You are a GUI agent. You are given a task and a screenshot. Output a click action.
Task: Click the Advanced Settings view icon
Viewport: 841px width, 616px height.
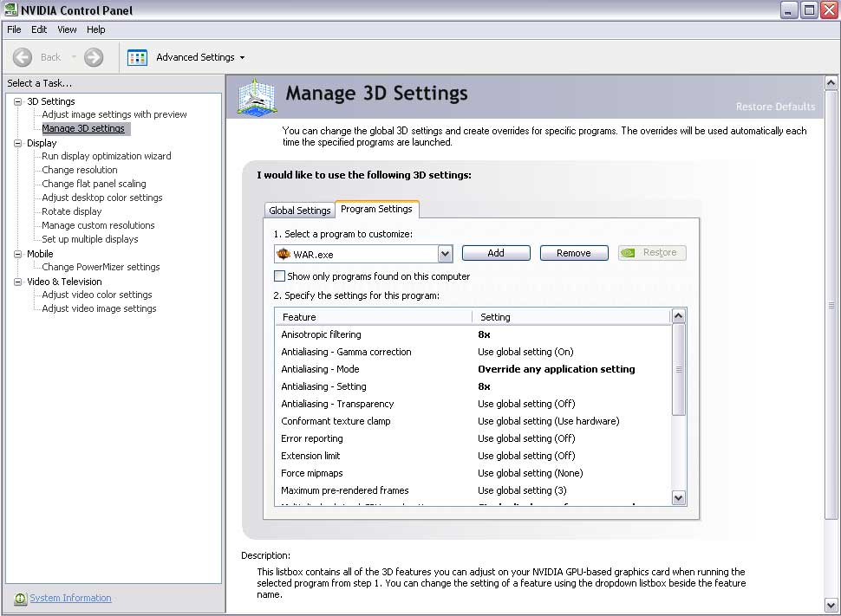click(x=137, y=57)
